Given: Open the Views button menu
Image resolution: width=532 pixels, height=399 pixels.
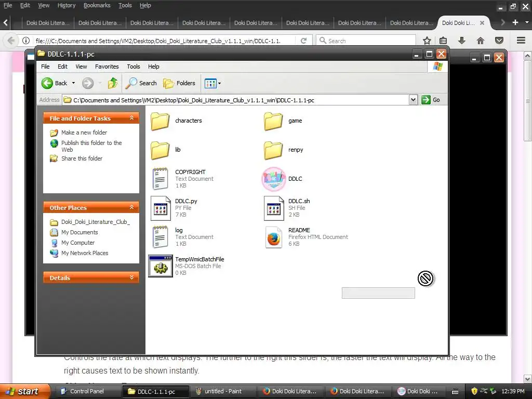Looking at the screenshot, I should coord(212,83).
